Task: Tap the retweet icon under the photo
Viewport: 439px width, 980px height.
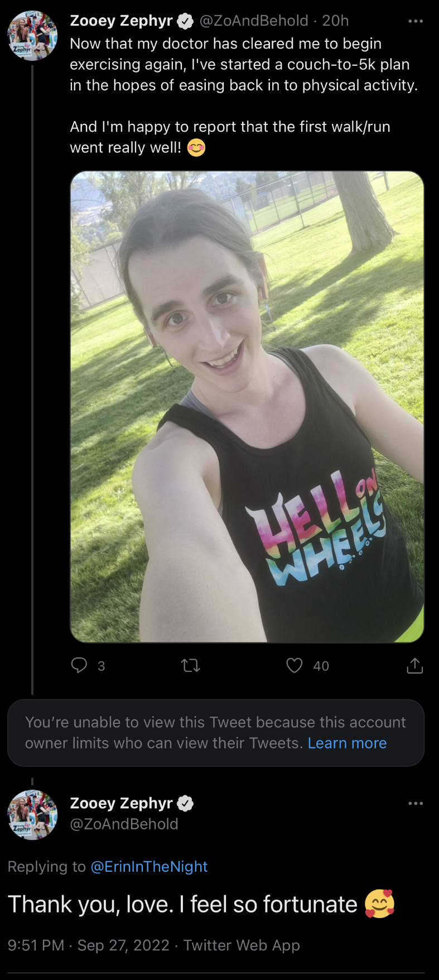Action: coord(191,665)
